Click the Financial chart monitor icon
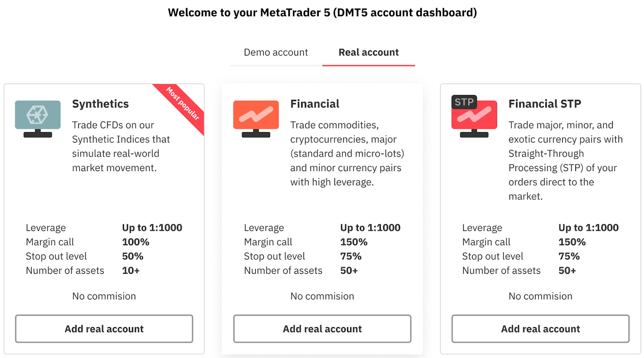Screen dimensions: 644x358 [x=256, y=118]
